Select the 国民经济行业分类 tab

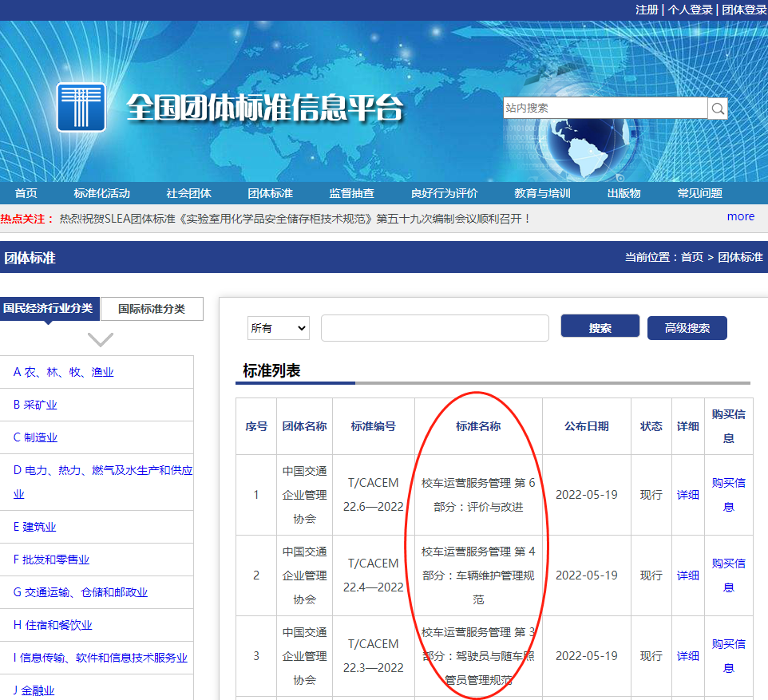click(x=49, y=309)
